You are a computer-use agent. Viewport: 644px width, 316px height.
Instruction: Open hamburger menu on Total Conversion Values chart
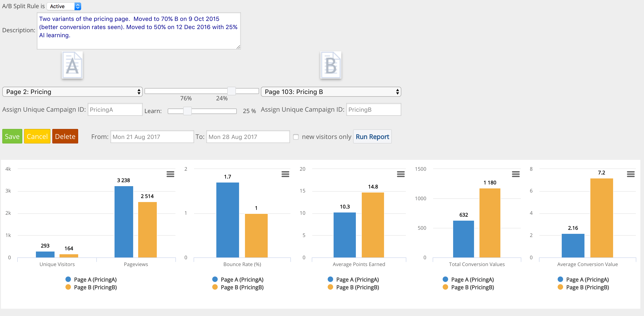tap(516, 174)
